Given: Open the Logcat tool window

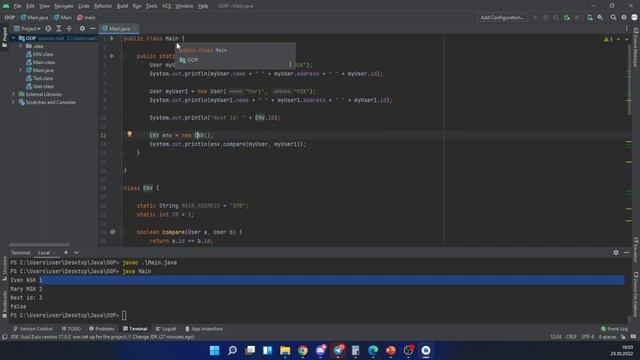Looking at the screenshot, I should pyautogui.click(x=165, y=329).
